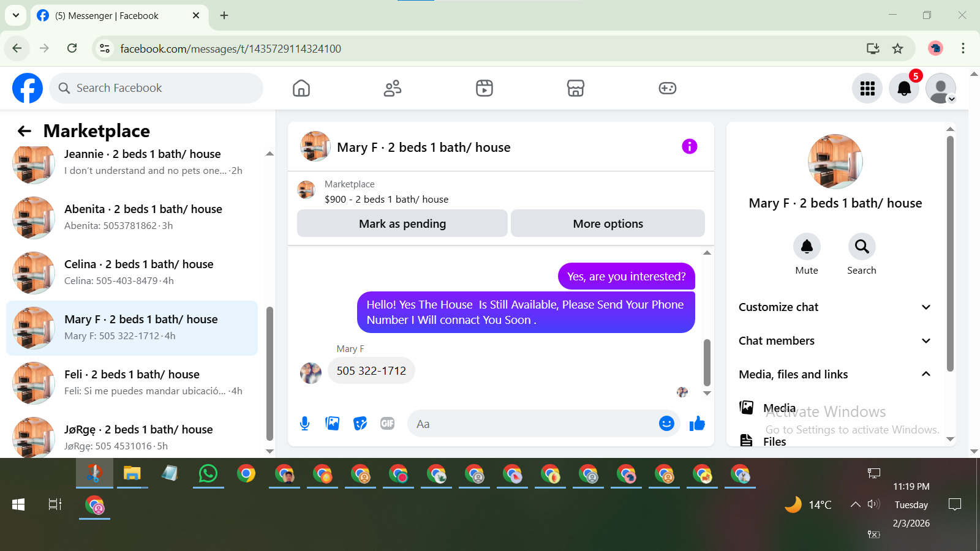Viewport: 980px width, 551px height.
Task: Switch to Messenger Facebook browser tab
Action: click(119, 16)
